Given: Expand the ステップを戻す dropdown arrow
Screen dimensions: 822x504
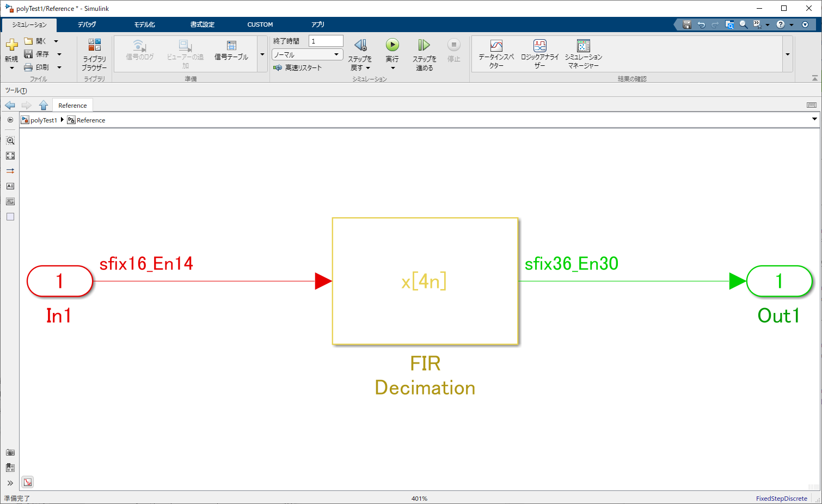Looking at the screenshot, I should click(368, 68).
